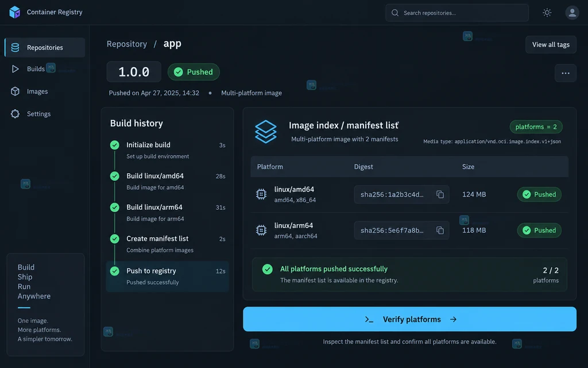The image size is (588, 368).
Task: Click the Build history heading
Action: click(x=137, y=123)
